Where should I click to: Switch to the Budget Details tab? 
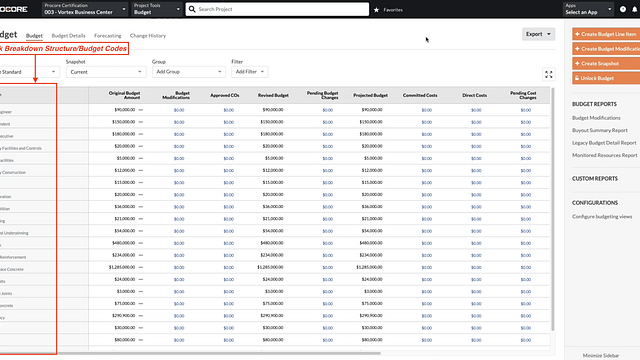69,36
